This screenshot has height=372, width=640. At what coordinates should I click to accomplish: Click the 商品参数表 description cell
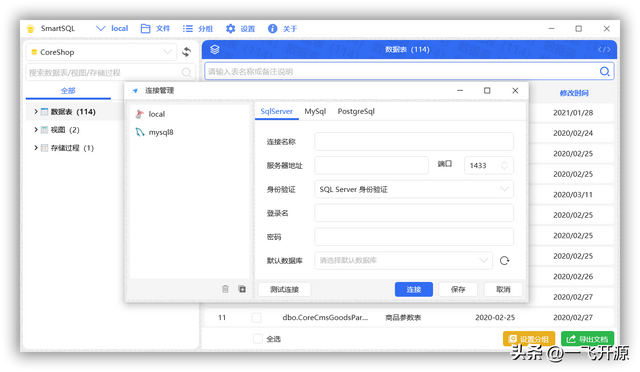[x=403, y=317]
